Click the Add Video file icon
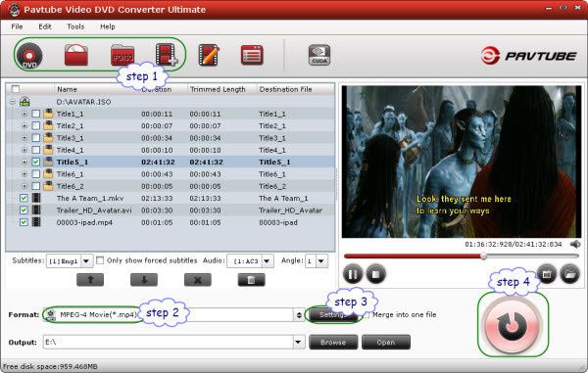The image size is (588, 373). coord(167,55)
